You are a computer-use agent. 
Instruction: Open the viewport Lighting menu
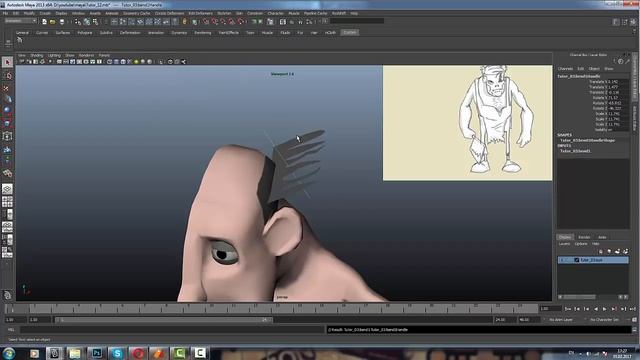pyautogui.click(x=54, y=55)
